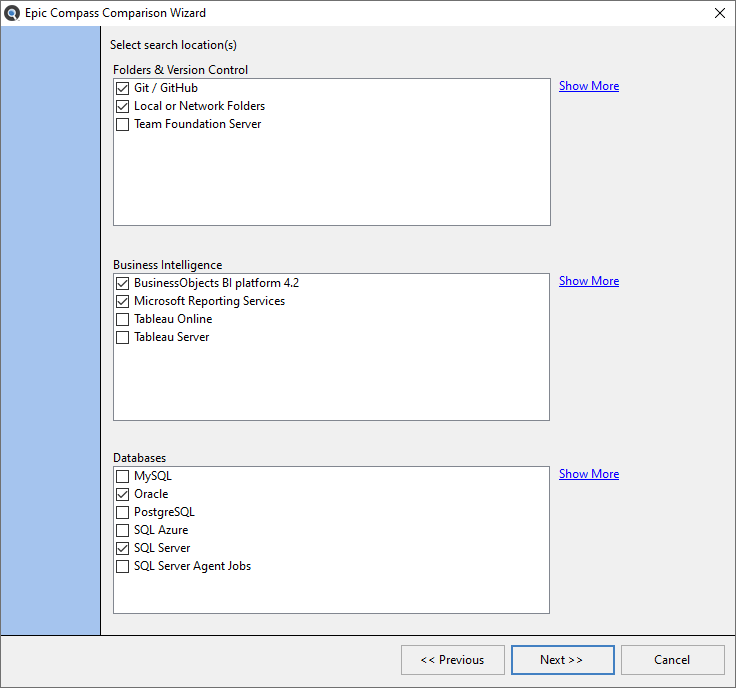This screenshot has height=688, width=736.
Task: Go back with the Previous button
Action: coord(452,660)
